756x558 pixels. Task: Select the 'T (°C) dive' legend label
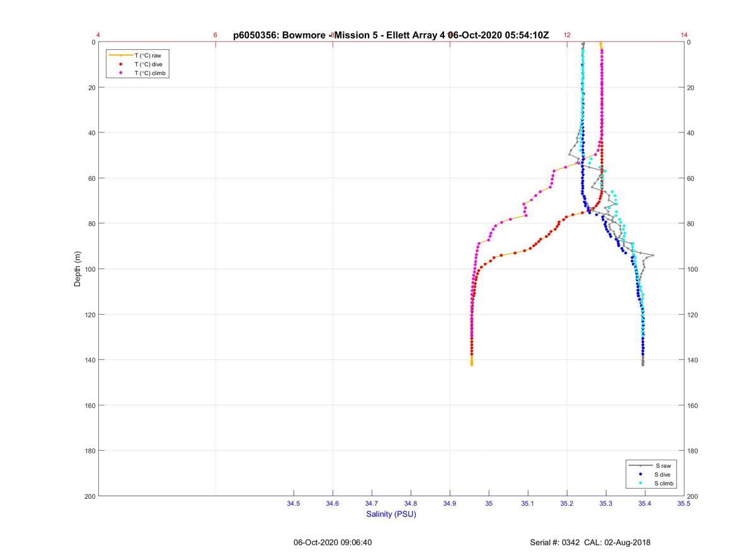149,64
